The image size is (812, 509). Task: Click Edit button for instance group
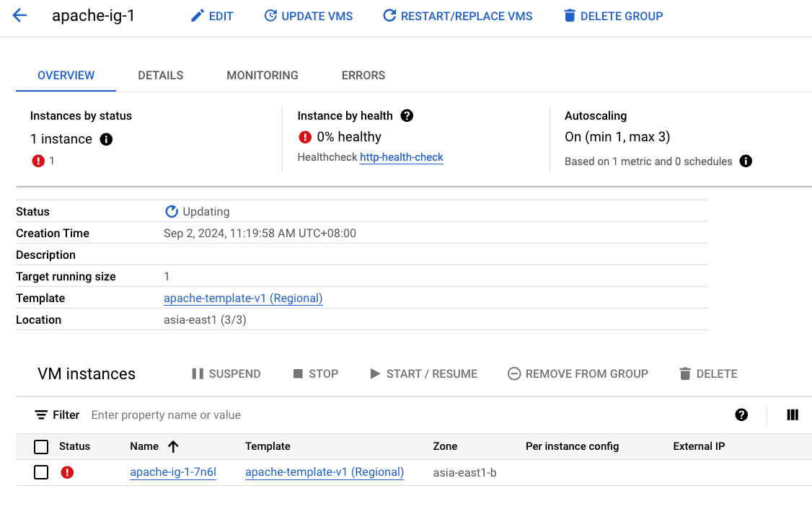[x=212, y=16]
